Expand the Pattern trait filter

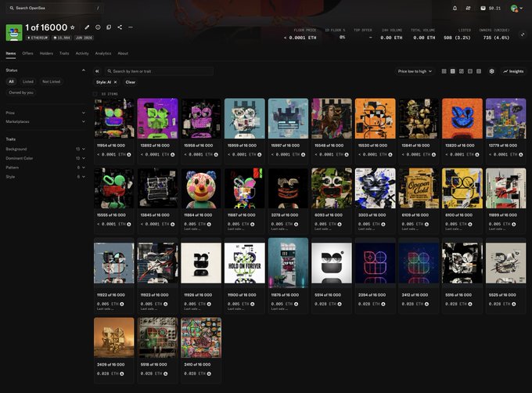click(45, 168)
